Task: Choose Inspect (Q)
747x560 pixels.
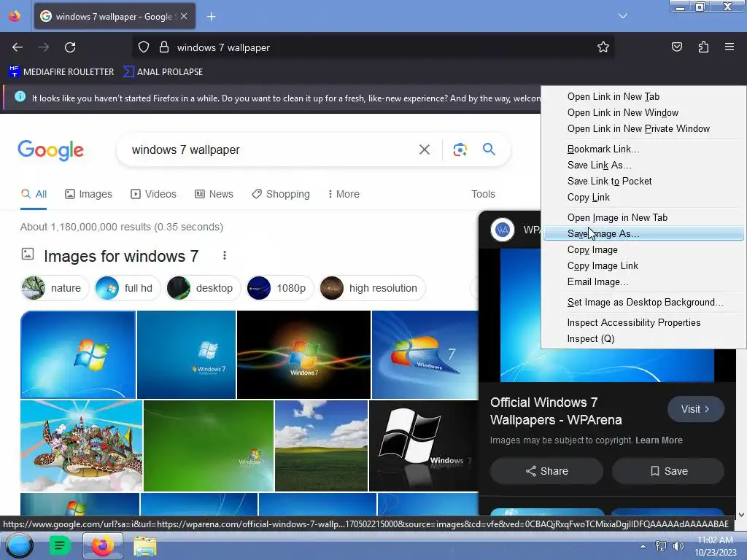Action: click(x=643, y=339)
